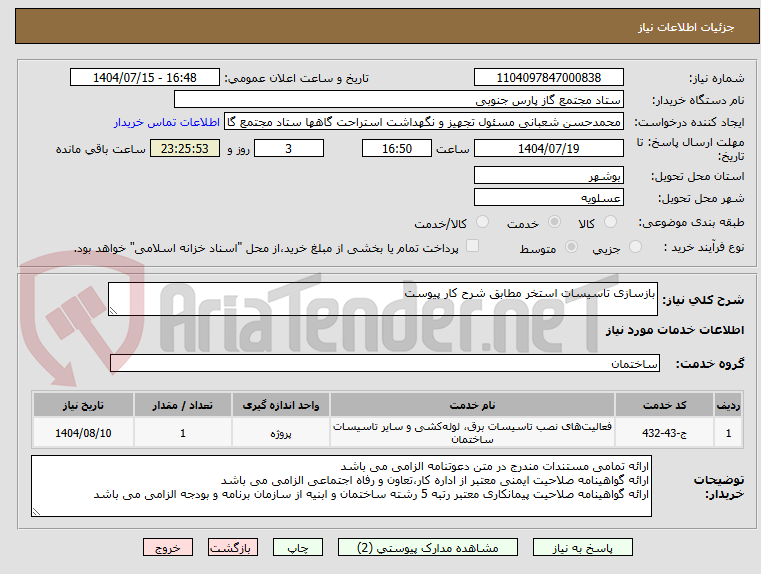Click the remaining days field showing 3
The image size is (761, 574).
[x=289, y=148]
